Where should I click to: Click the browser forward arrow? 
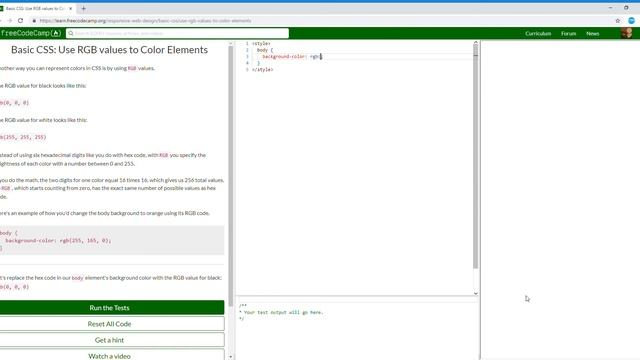[9, 20]
